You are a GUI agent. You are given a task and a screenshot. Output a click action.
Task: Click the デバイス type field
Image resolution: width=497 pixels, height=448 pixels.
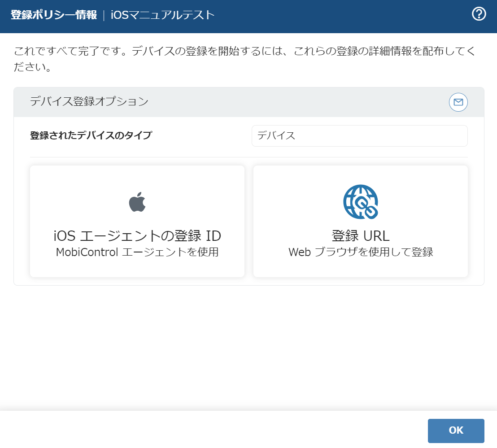point(359,135)
